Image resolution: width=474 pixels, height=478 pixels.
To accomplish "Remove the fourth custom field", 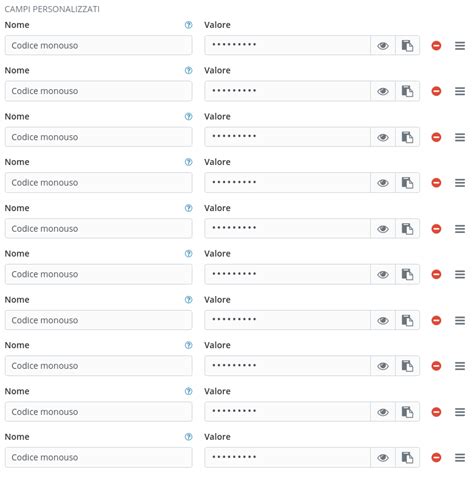I will pos(438,183).
